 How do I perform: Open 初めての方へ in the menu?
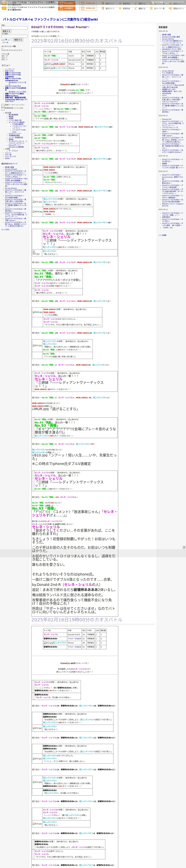tap(10, 71)
